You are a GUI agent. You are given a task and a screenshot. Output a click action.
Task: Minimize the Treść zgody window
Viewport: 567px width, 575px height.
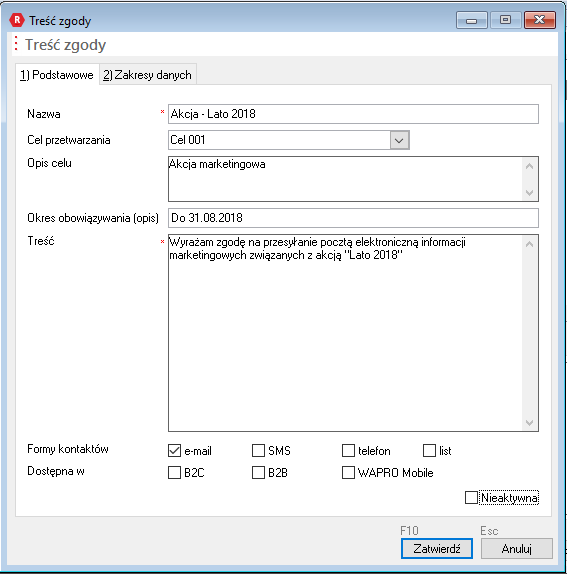click(x=471, y=20)
